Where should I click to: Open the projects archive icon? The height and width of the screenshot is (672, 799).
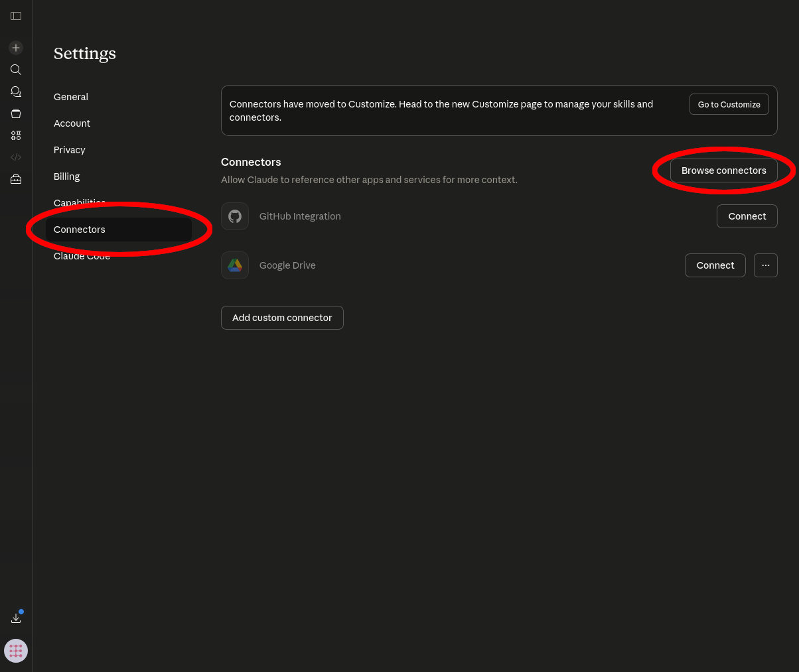pos(15,113)
